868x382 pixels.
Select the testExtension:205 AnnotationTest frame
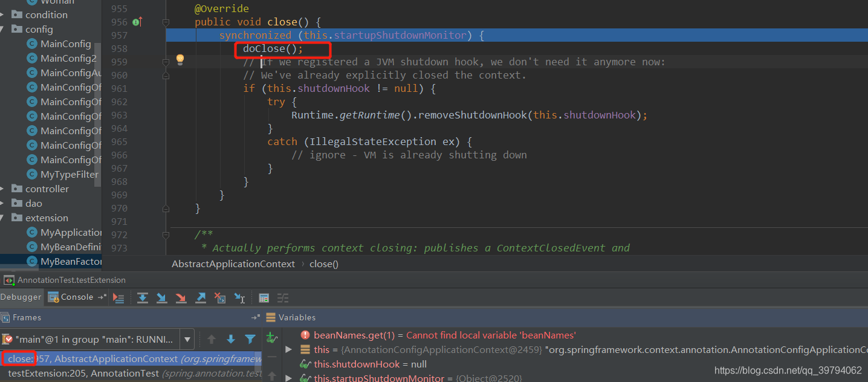(x=131, y=374)
